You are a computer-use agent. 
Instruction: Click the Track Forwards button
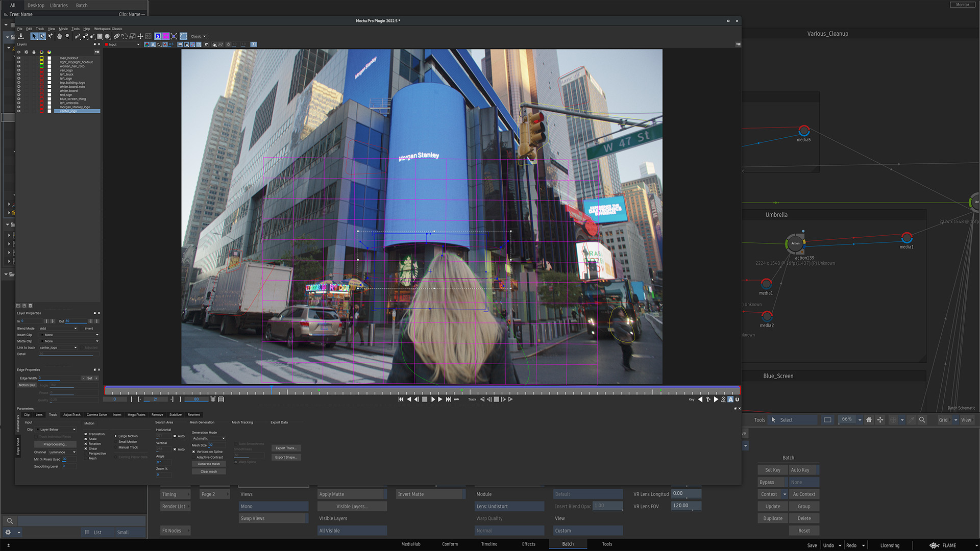click(x=510, y=399)
